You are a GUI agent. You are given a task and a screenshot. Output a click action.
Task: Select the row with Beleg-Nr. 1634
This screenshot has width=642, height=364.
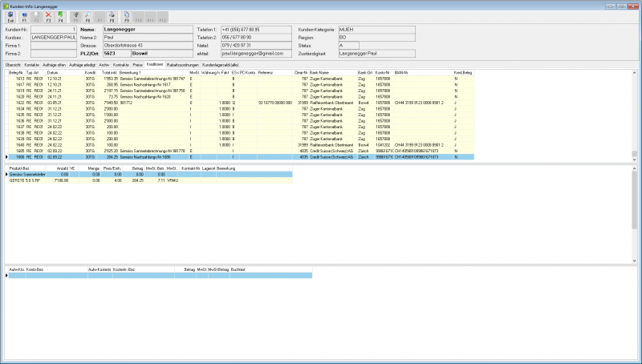coord(241,109)
